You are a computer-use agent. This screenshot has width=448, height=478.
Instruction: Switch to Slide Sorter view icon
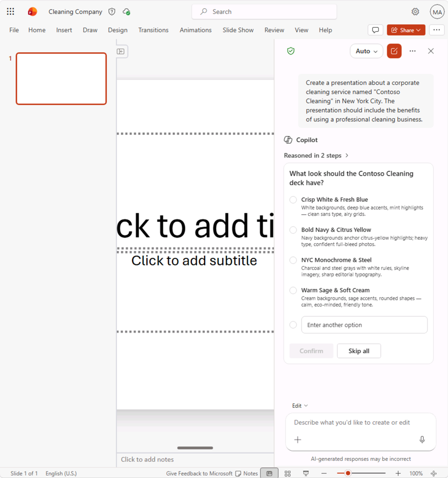288,474
